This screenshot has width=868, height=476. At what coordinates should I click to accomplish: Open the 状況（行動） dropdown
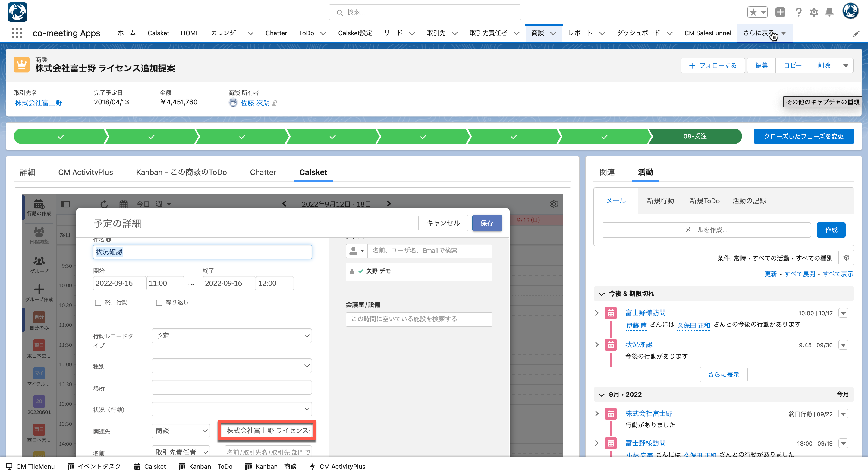231,409
